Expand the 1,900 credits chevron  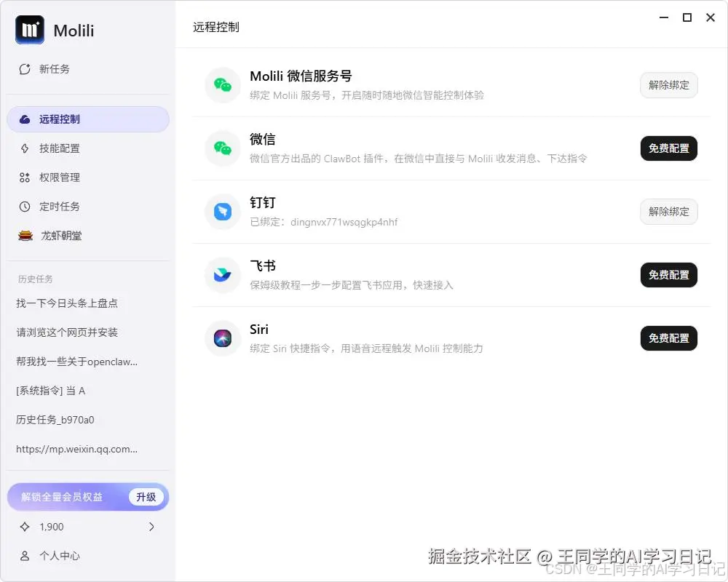(151, 527)
